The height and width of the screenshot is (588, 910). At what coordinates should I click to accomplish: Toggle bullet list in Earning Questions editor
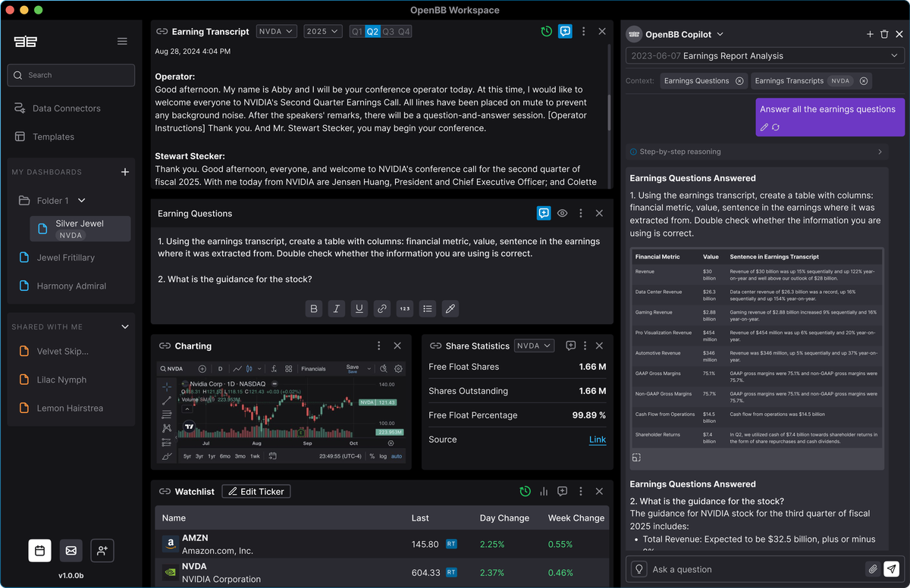[x=427, y=308]
